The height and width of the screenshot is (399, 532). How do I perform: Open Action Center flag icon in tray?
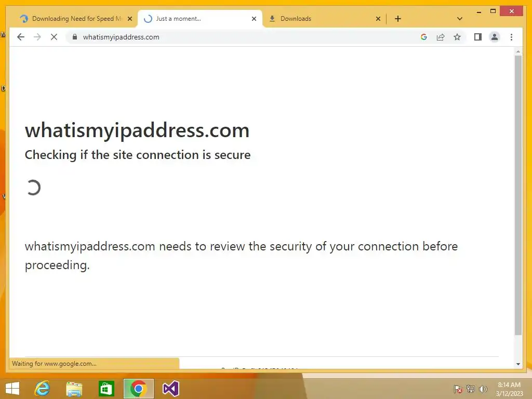458,389
